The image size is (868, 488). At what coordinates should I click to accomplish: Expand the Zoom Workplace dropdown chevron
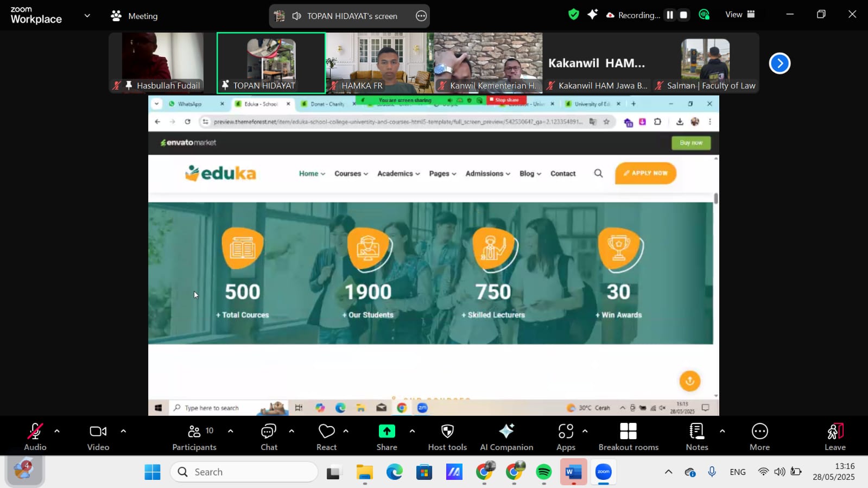click(x=87, y=16)
